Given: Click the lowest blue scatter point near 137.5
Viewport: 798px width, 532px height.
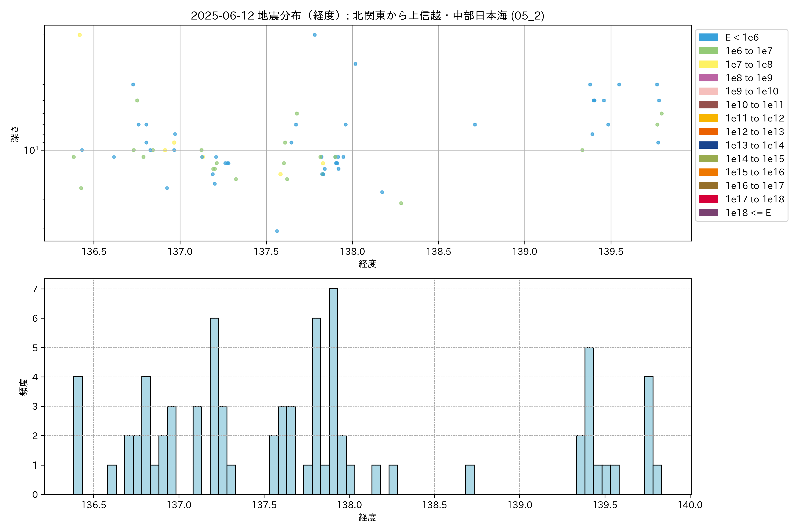Looking at the screenshot, I should [x=277, y=231].
